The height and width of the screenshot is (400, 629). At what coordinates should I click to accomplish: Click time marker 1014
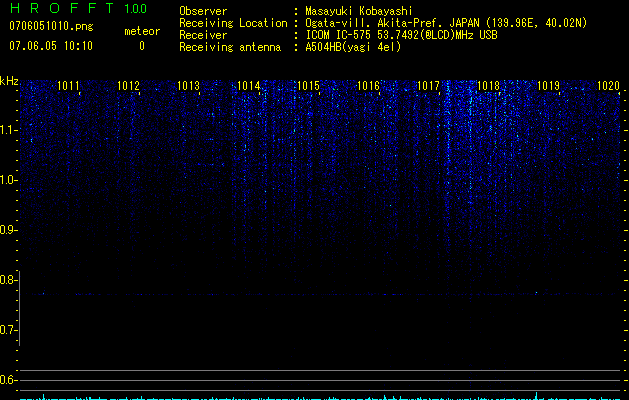pos(249,85)
